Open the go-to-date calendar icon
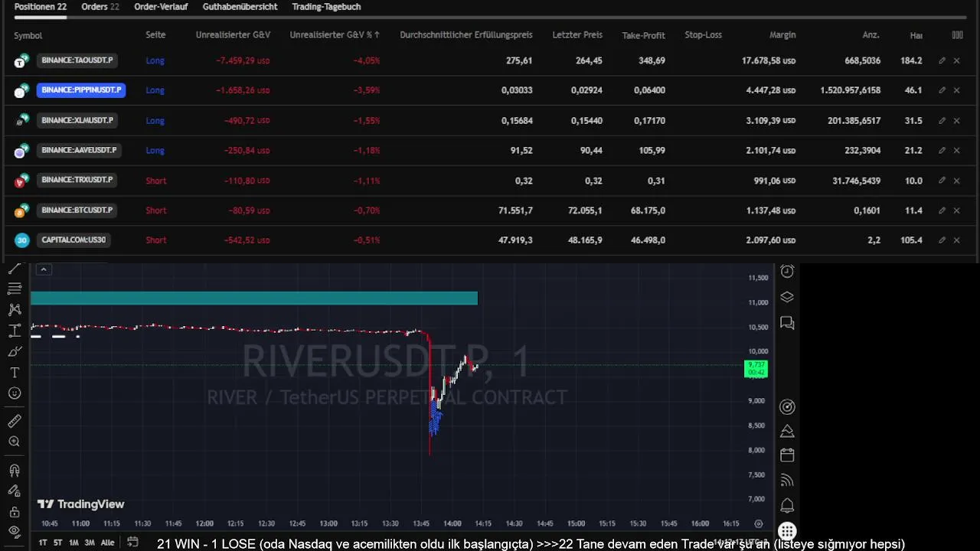 coord(132,542)
